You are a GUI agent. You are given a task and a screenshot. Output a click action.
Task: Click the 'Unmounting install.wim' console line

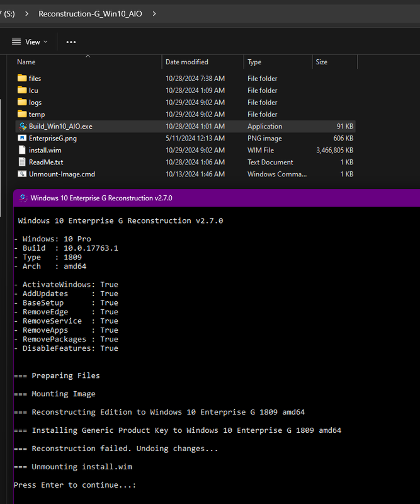coord(73,467)
